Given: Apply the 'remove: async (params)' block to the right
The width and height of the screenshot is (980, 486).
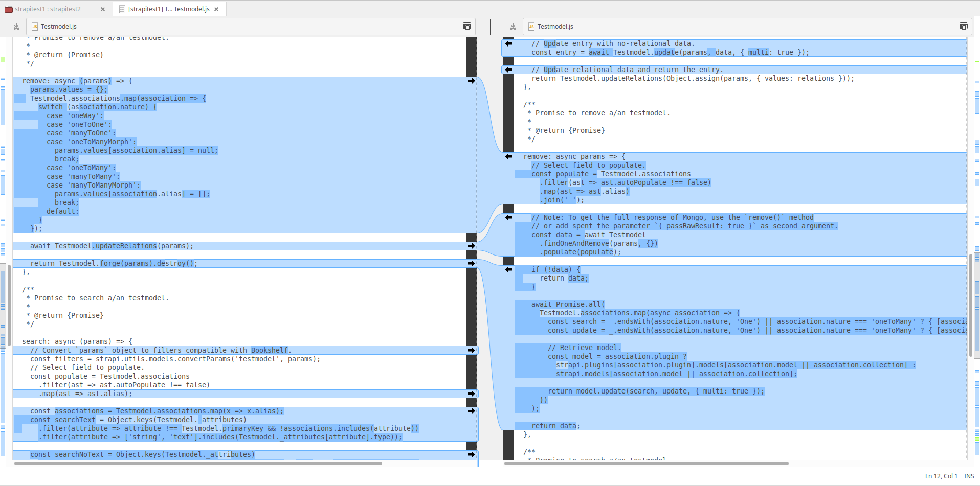Looking at the screenshot, I should 471,81.
